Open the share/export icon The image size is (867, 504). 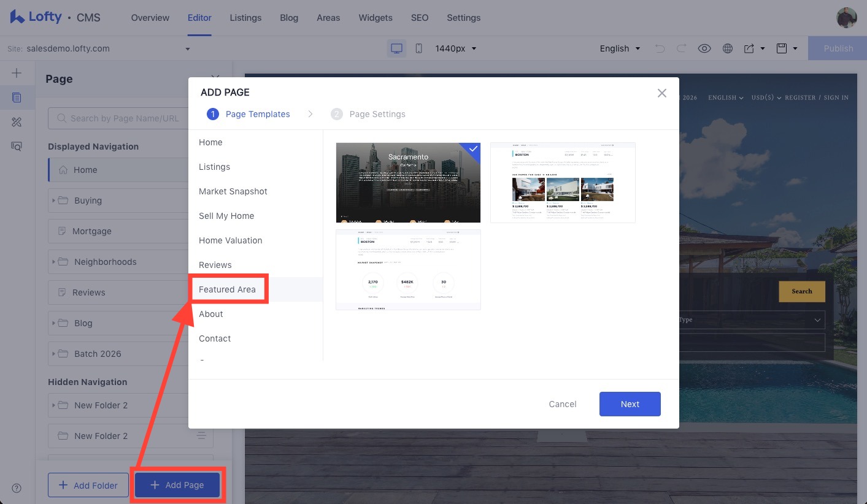point(750,48)
